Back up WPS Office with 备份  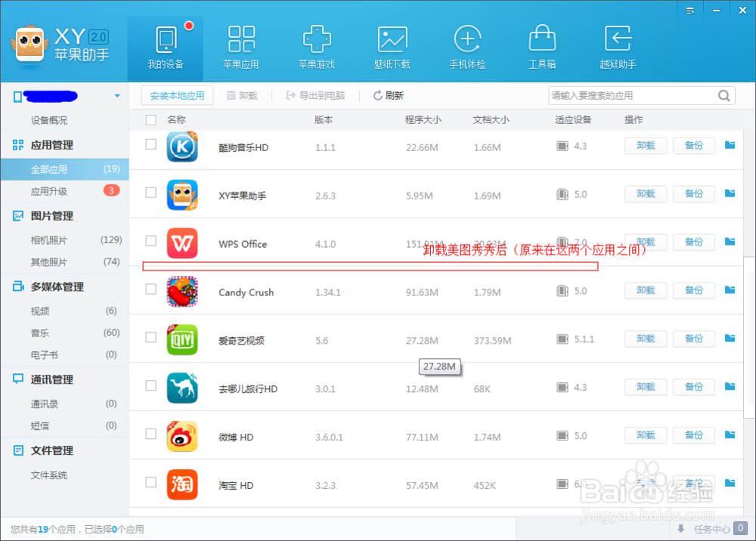click(694, 242)
